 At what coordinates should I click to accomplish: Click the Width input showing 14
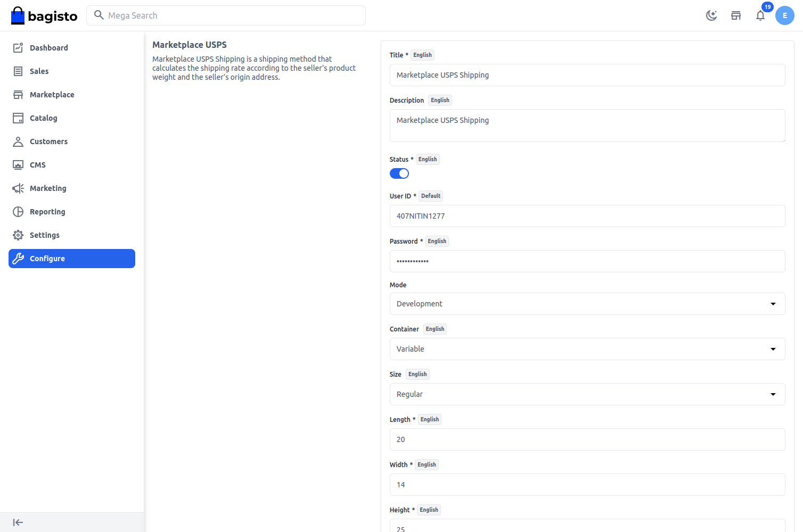coord(587,485)
